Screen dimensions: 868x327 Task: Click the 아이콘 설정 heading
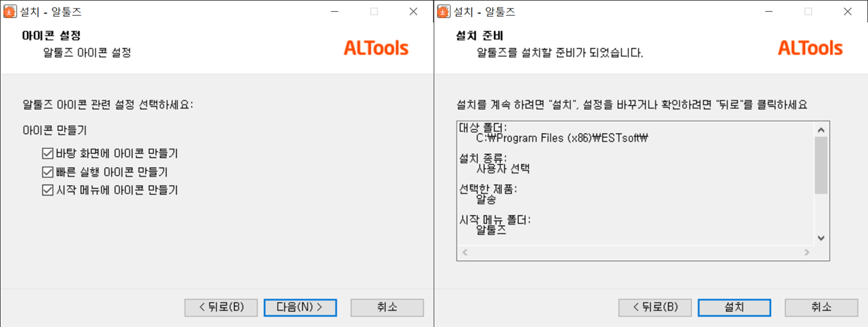click(51, 36)
